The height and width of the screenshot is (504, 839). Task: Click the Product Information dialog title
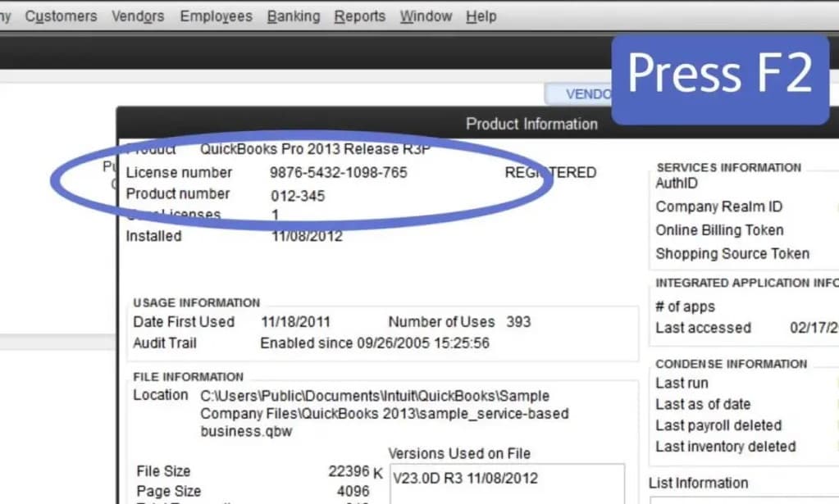coord(531,124)
